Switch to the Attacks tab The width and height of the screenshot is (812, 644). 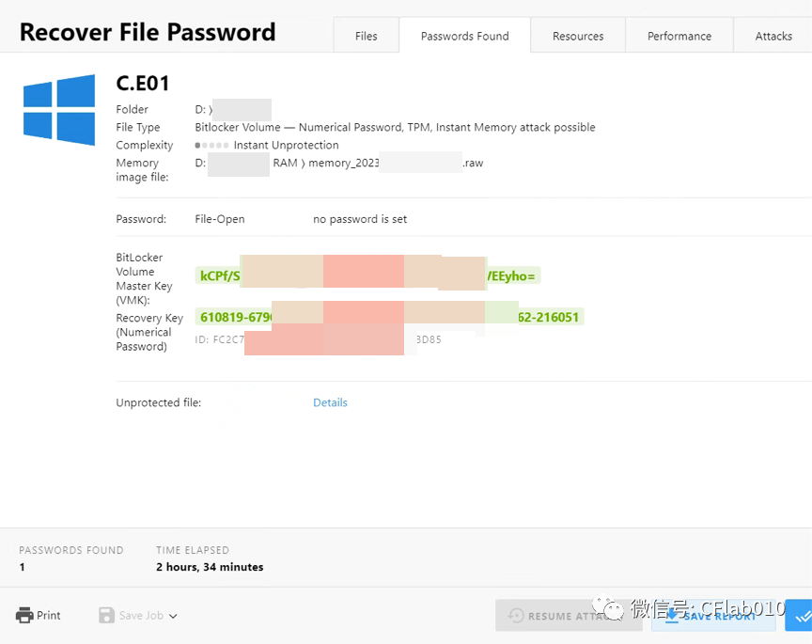[x=773, y=36]
